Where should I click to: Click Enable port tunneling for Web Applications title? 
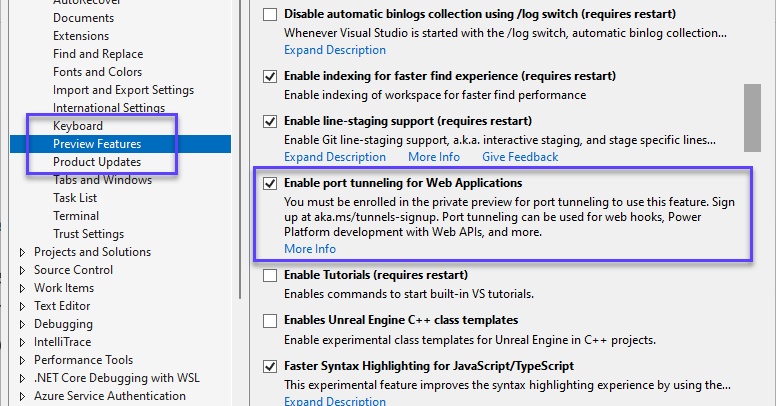click(403, 183)
